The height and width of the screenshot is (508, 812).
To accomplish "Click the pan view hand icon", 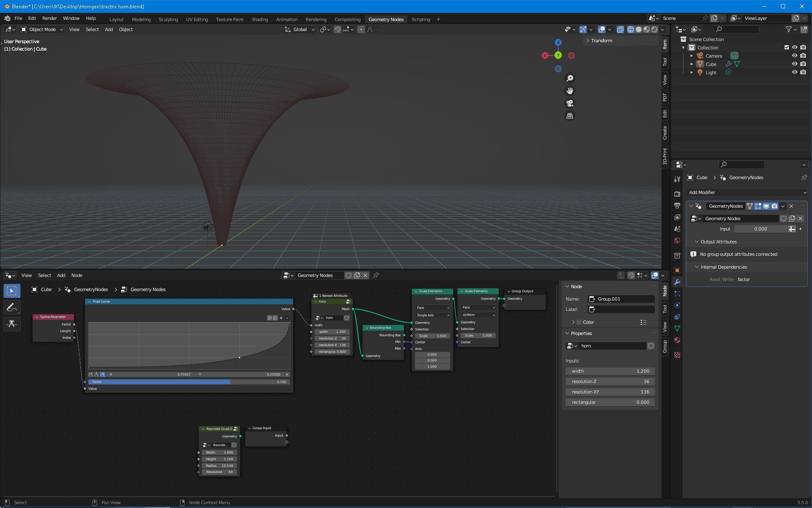I will [570, 91].
